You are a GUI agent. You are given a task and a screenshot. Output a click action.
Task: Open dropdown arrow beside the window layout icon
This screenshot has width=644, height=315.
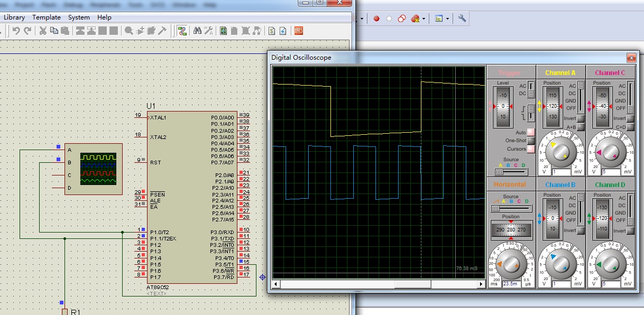[447, 19]
